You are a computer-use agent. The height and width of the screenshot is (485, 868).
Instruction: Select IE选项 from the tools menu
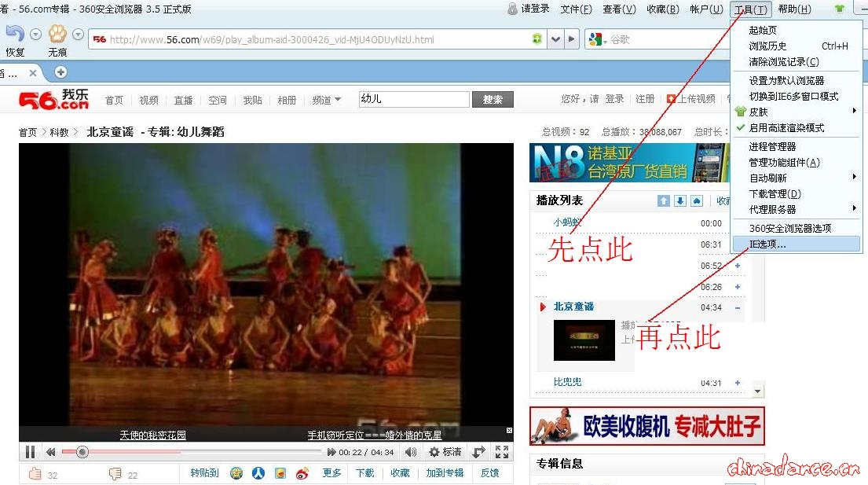point(767,244)
